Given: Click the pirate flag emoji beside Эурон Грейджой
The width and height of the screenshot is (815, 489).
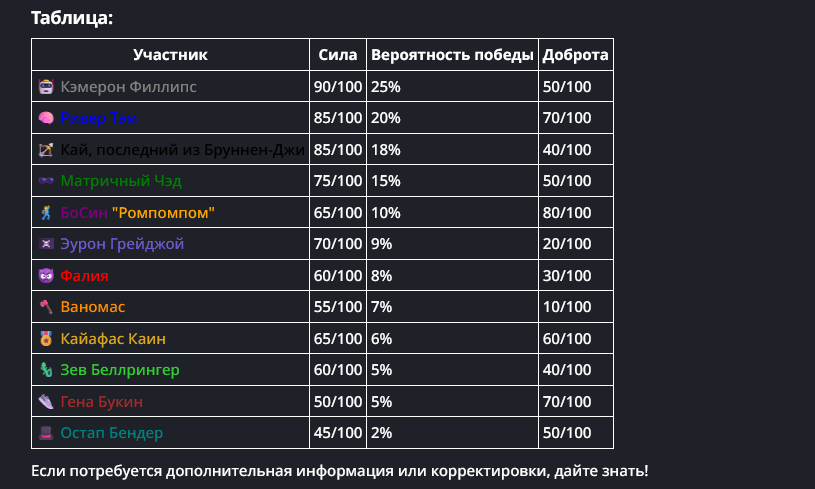Looking at the screenshot, I should point(46,245).
